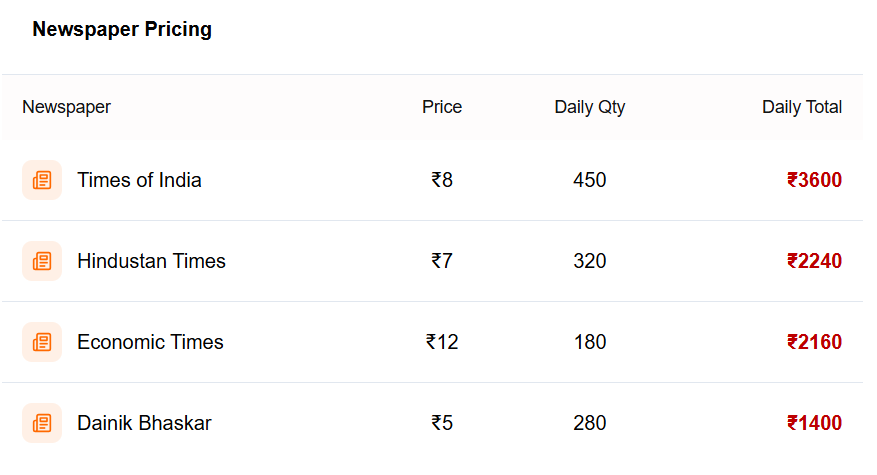Screen dimensions: 877x475
Task: Select the Hindustan Times name
Action: click(151, 261)
